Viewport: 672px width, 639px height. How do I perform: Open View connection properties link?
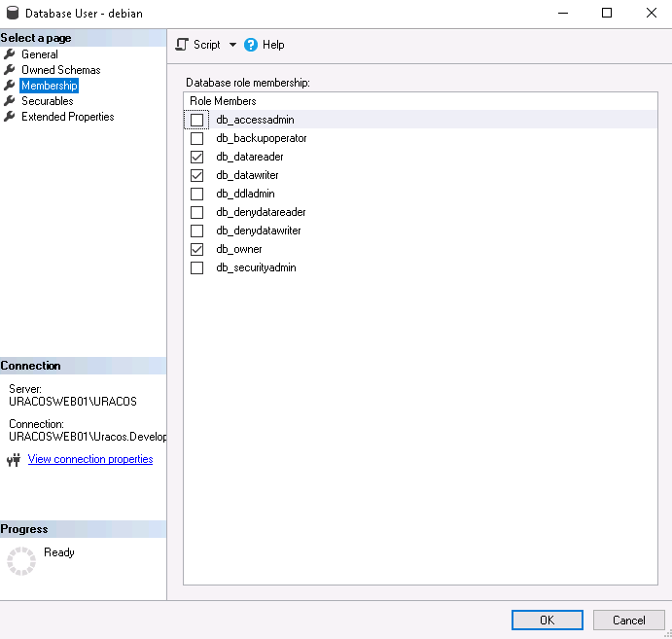pyautogui.click(x=90, y=459)
